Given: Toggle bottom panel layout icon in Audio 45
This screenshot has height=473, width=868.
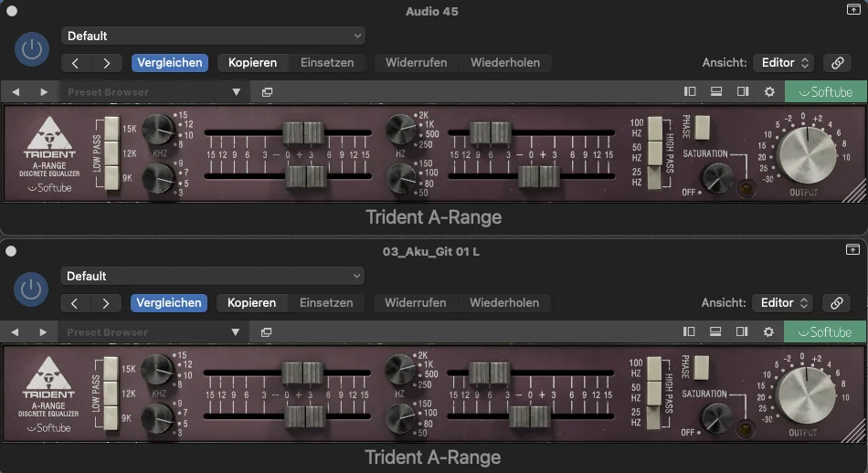Looking at the screenshot, I should click(x=716, y=92).
